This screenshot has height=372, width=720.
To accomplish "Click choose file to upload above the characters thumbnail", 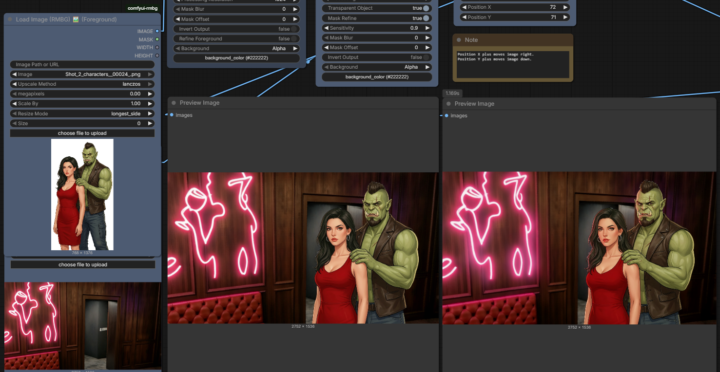I will pos(82,133).
